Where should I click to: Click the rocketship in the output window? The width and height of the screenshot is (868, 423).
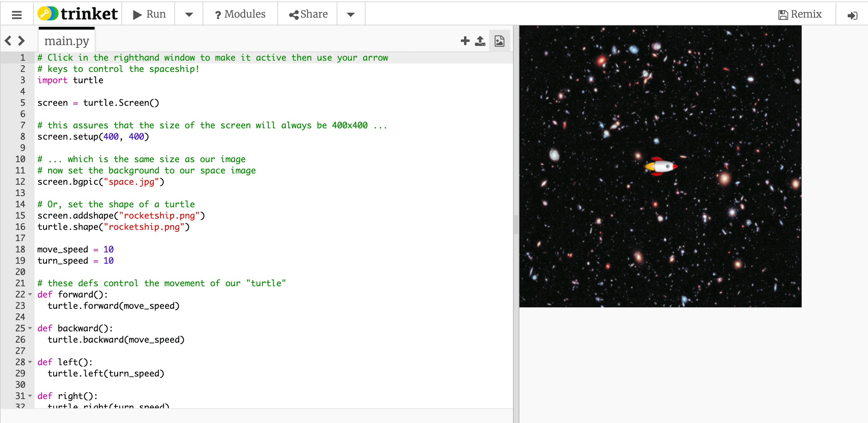coord(661,166)
